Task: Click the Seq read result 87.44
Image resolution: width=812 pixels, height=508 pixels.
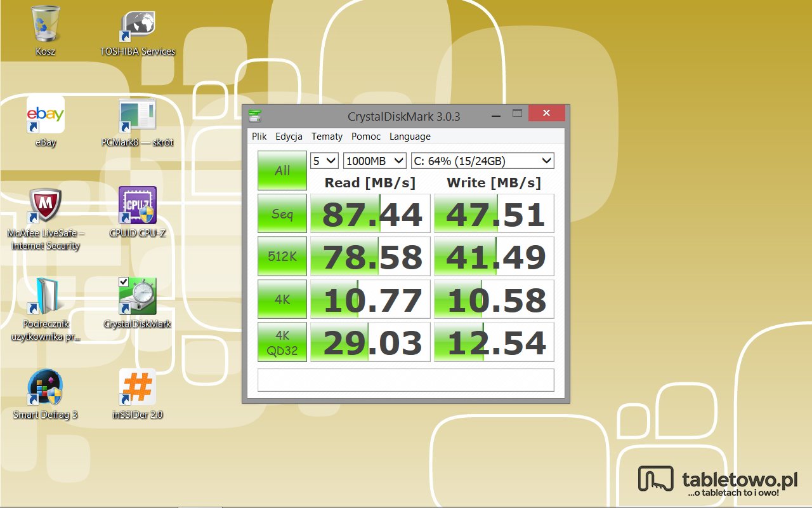Action: tap(370, 213)
